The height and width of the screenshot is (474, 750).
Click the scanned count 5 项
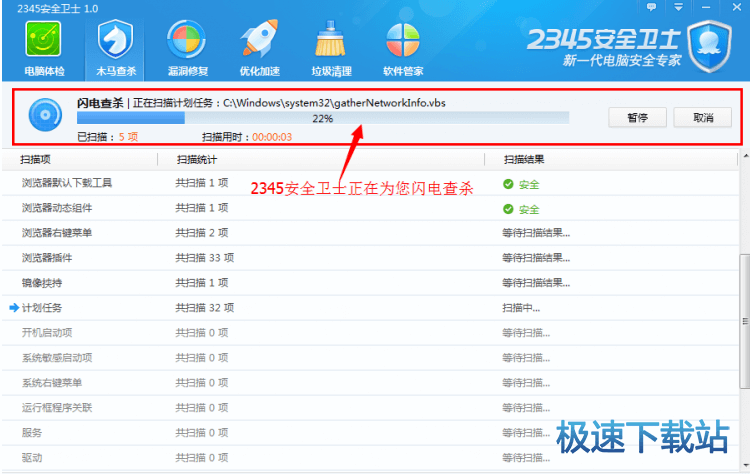128,137
